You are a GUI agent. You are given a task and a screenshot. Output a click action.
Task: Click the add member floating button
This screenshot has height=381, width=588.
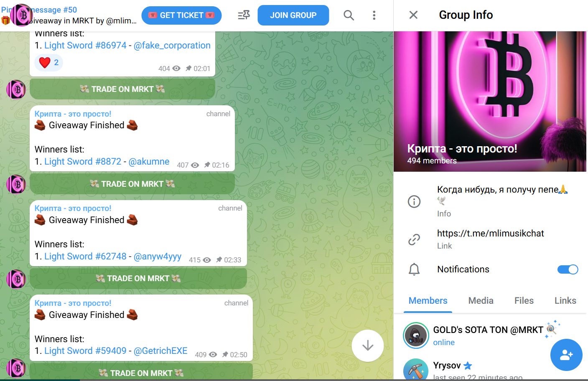[x=566, y=355]
